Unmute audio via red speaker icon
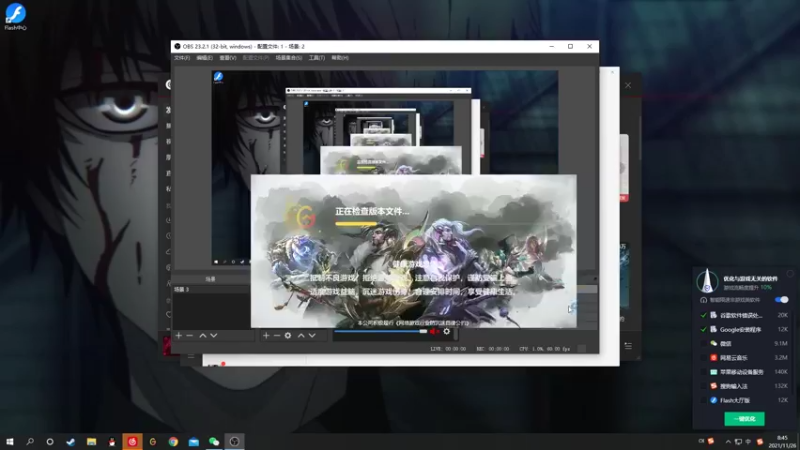800x450 pixels. point(434,332)
